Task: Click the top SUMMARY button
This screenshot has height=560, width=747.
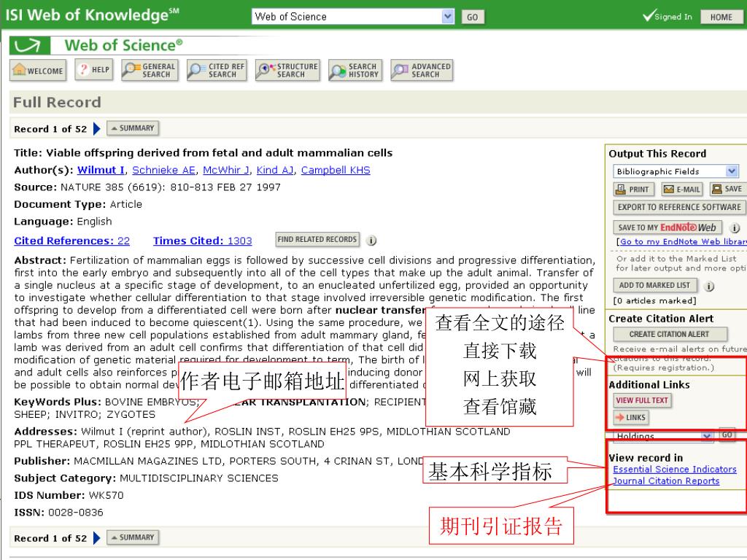Action: (x=133, y=128)
